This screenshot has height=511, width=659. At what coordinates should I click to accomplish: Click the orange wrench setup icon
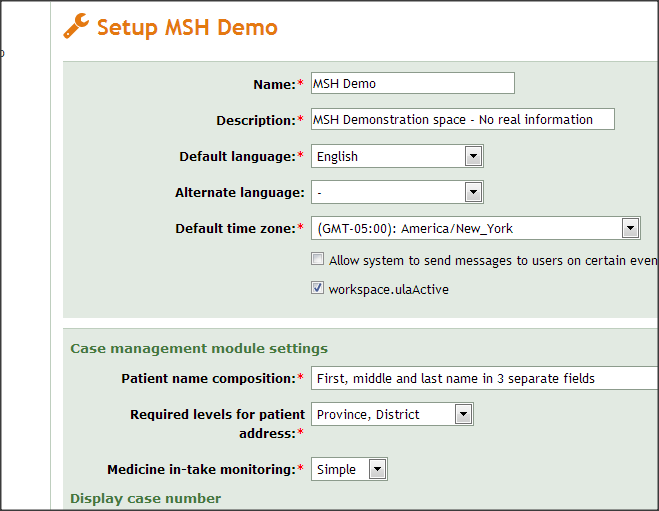click(x=76, y=26)
